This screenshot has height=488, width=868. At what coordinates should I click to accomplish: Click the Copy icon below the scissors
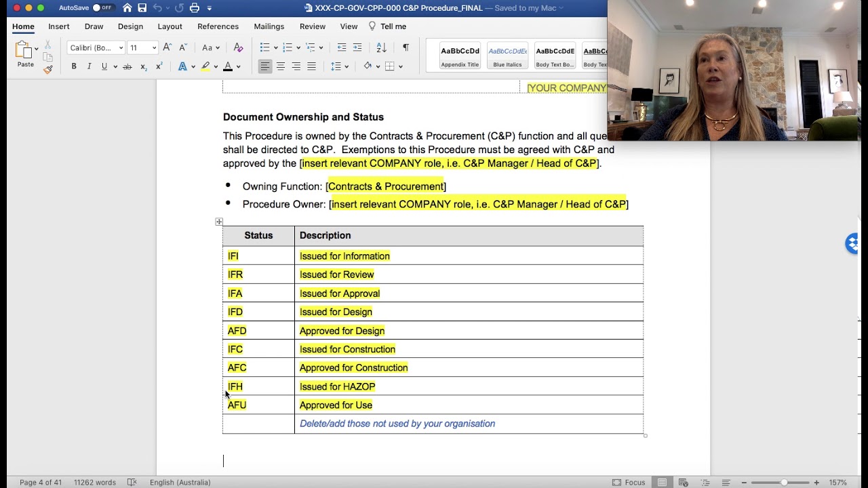tap(47, 57)
